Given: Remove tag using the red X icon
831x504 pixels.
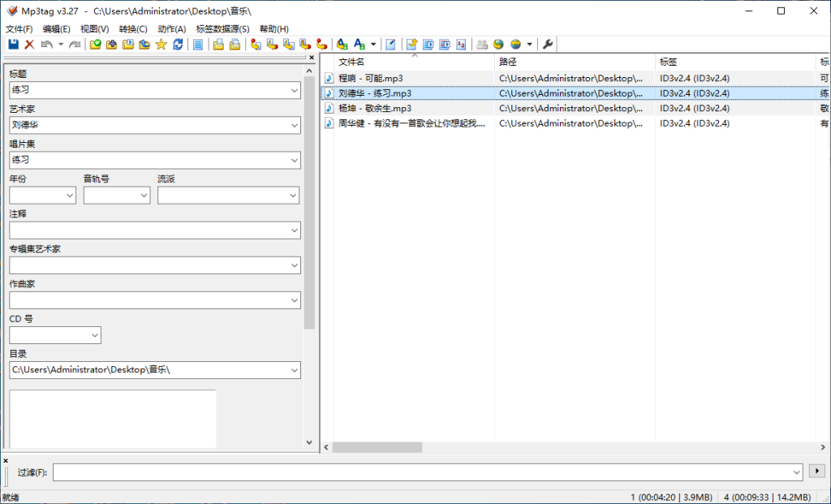Looking at the screenshot, I should tap(30, 45).
